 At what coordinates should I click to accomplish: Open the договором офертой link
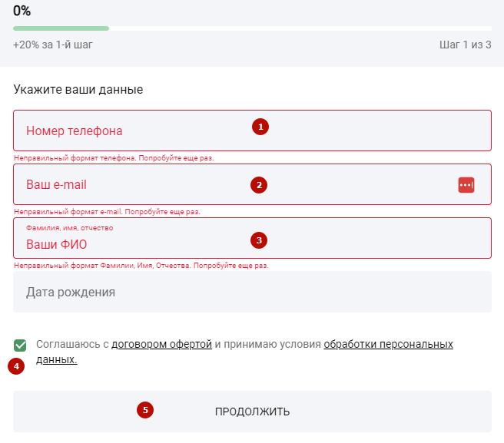(x=161, y=344)
